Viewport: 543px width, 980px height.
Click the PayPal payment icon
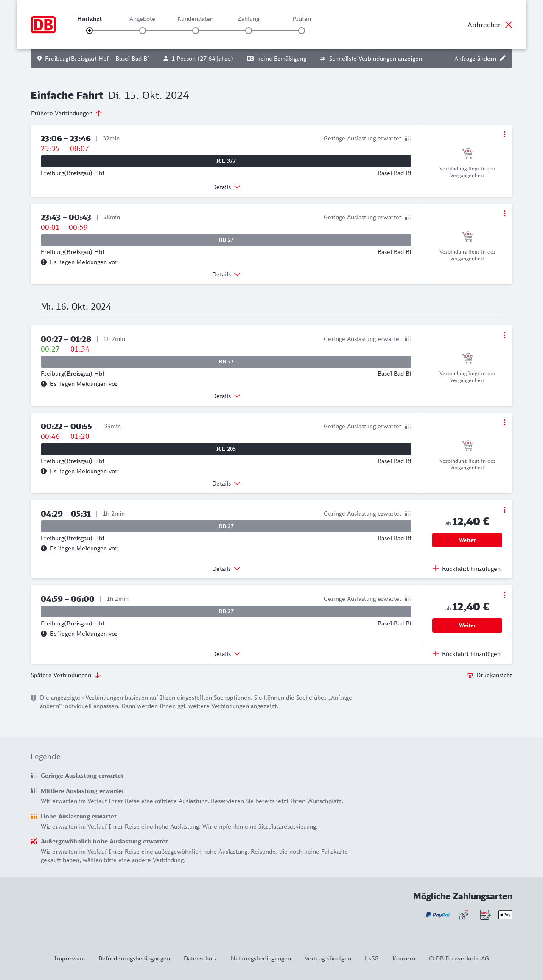pyautogui.click(x=438, y=915)
